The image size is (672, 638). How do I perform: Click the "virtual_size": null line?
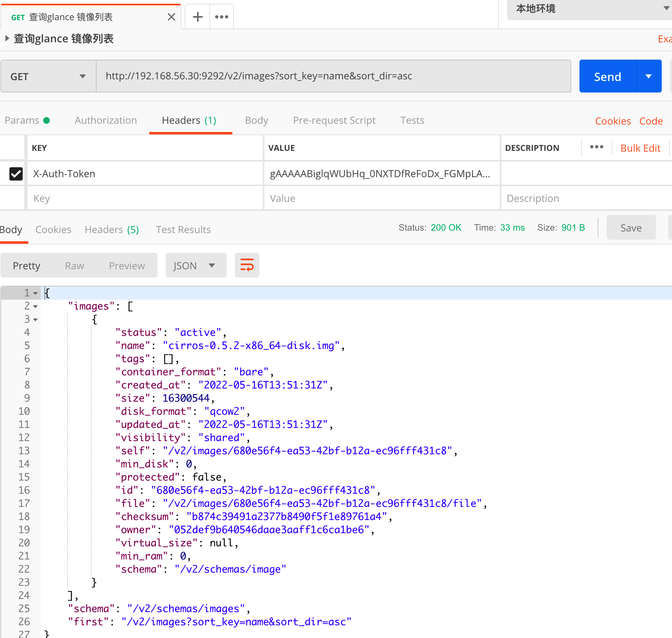177,543
